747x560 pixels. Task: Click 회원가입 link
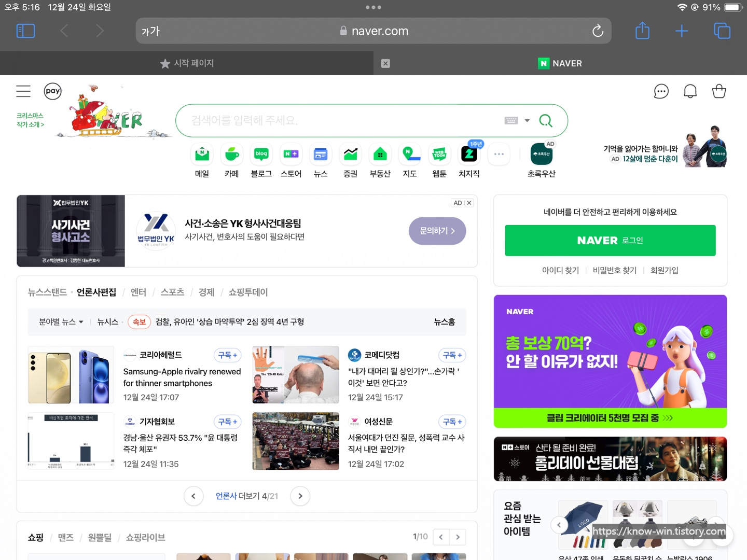coord(665,271)
